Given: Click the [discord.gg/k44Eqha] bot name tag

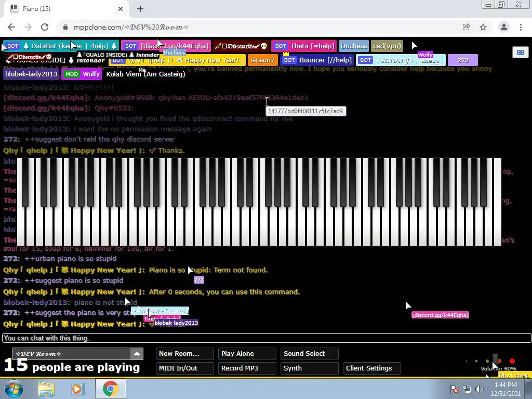Looking at the screenshot, I should point(166,46).
